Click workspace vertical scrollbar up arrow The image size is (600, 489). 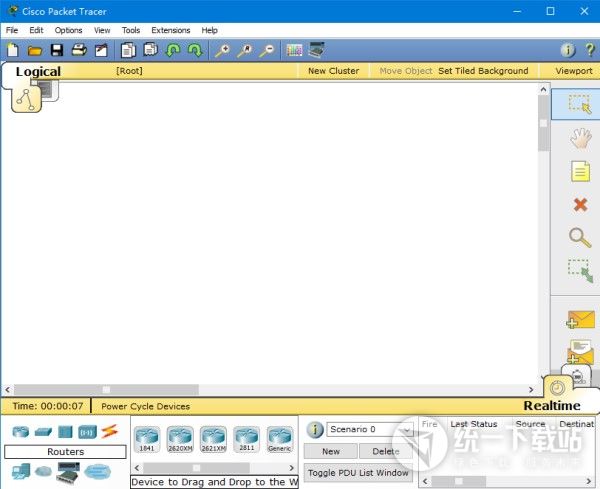[x=543, y=90]
